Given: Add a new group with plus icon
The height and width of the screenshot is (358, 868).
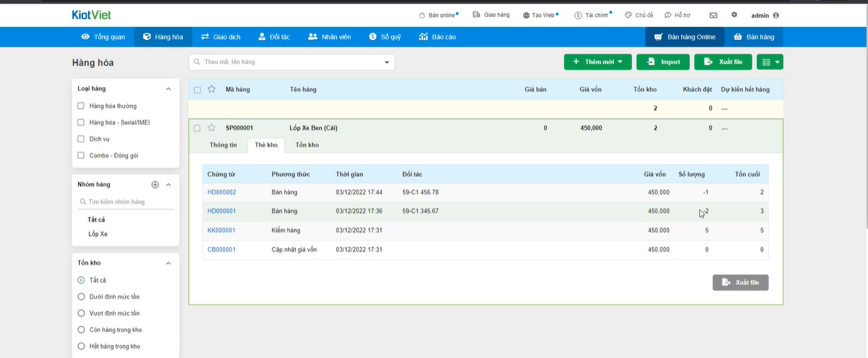Looking at the screenshot, I should [155, 184].
